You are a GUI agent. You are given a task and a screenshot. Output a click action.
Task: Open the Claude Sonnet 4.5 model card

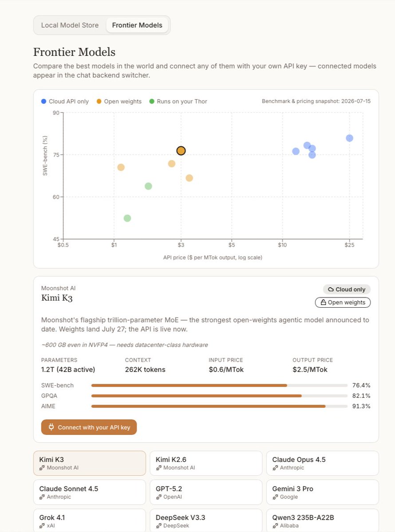[90, 492]
